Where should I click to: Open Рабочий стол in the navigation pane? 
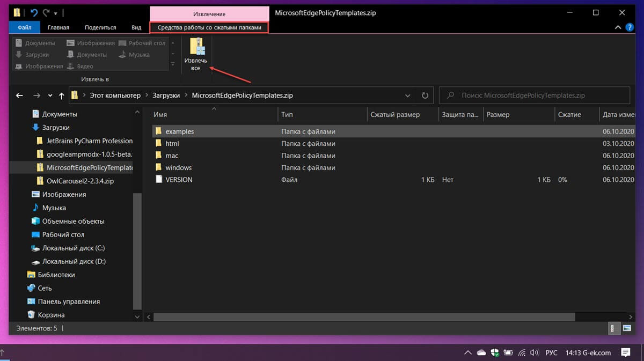click(x=63, y=235)
